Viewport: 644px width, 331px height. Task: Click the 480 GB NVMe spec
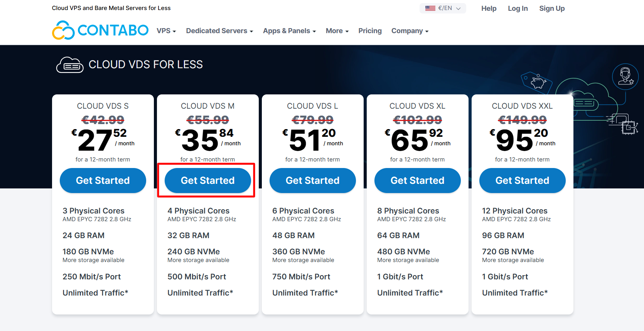pos(404,252)
